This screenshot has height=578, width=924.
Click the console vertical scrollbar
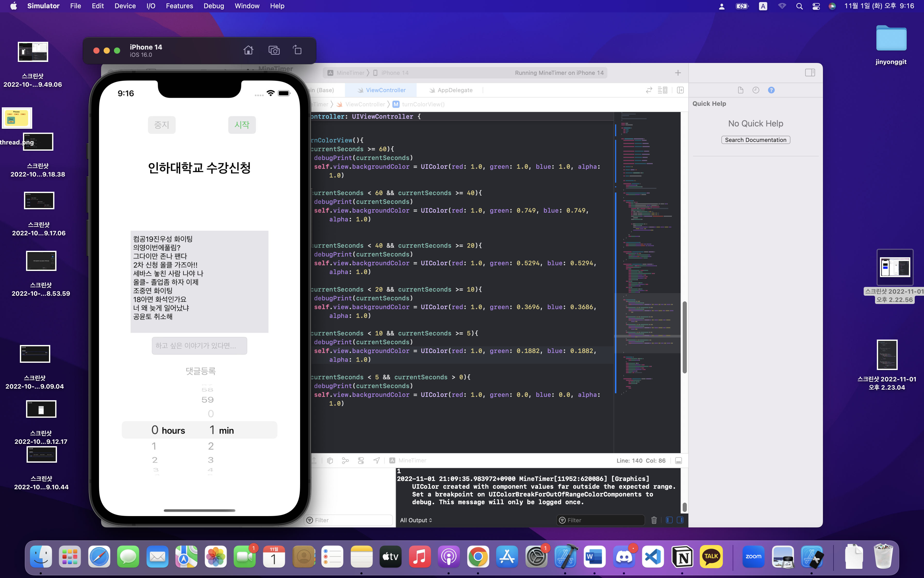tap(684, 507)
